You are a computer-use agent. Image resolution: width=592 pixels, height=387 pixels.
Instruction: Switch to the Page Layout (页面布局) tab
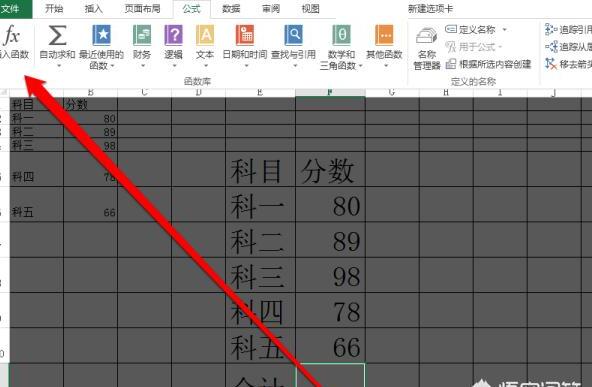coord(142,9)
